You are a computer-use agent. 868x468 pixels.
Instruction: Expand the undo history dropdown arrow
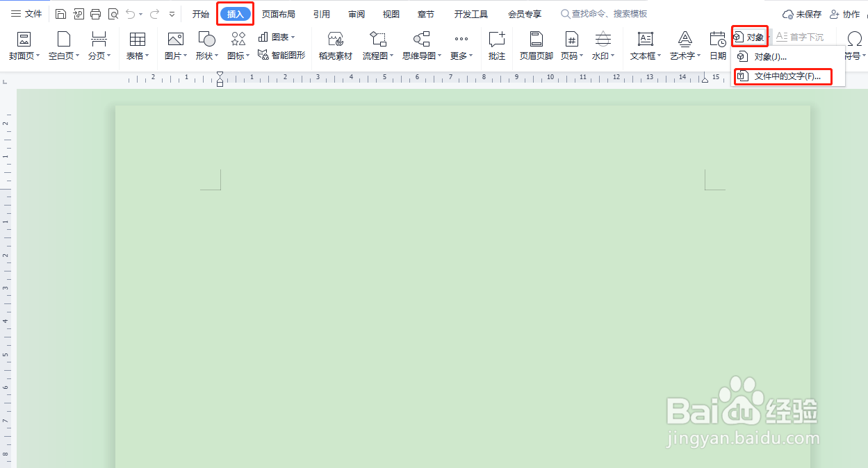coord(140,14)
